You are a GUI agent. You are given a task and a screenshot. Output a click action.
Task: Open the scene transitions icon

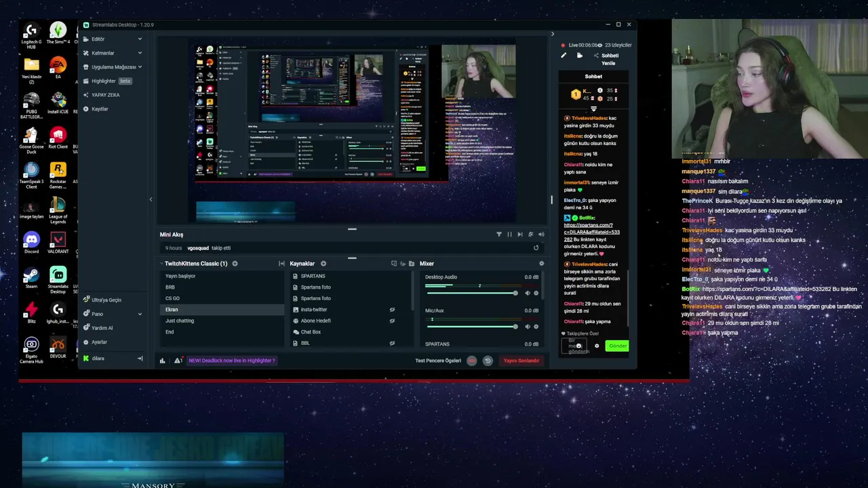tap(281, 264)
